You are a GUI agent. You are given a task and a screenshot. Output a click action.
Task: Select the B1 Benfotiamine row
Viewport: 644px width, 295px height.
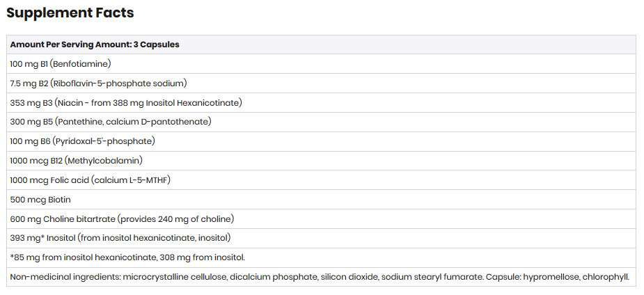61,64
